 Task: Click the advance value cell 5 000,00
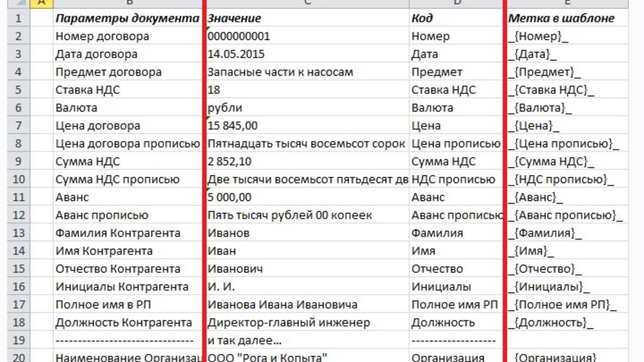pos(306,197)
